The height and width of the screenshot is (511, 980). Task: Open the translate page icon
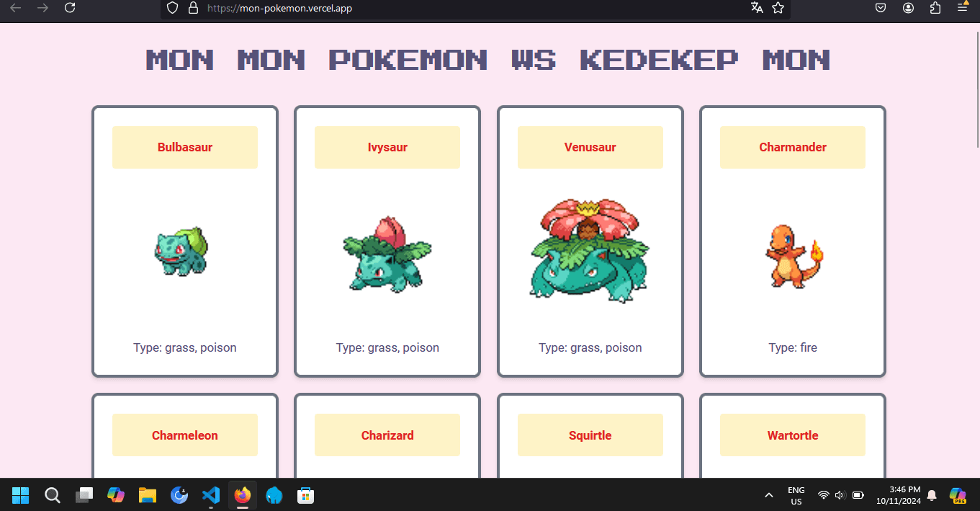click(757, 8)
